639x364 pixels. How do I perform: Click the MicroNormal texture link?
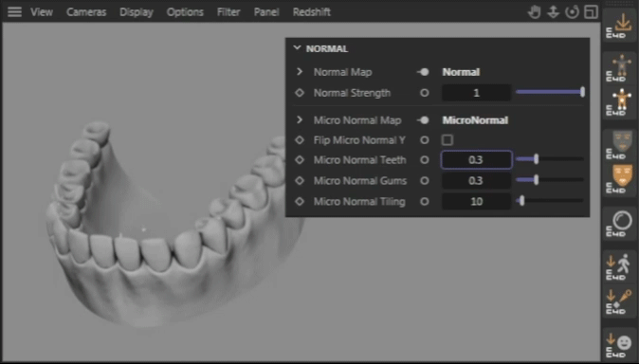pyautogui.click(x=475, y=120)
